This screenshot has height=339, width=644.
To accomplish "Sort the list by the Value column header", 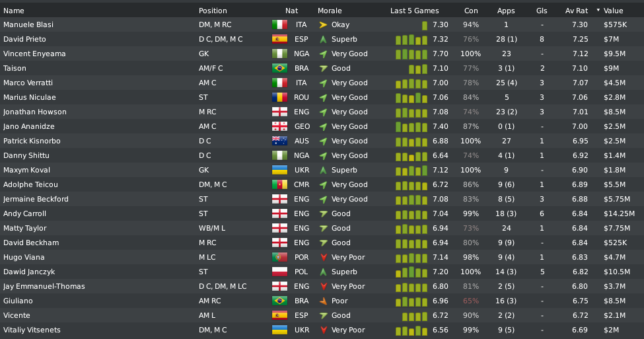I will pos(613,11).
